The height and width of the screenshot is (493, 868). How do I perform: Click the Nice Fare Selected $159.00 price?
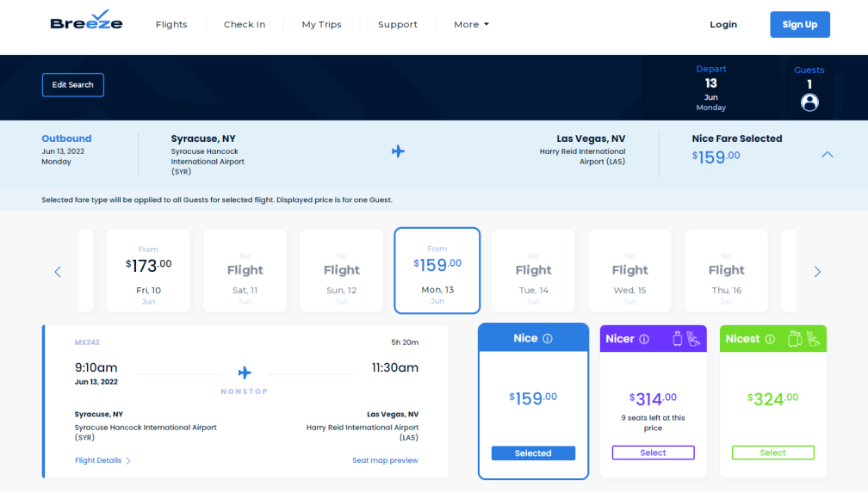coord(716,157)
